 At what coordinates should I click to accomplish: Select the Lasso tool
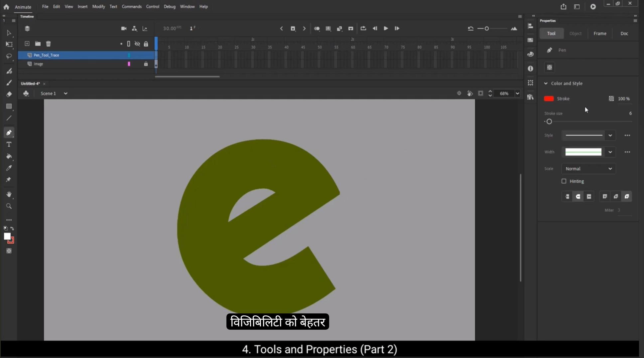pyautogui.click(x=9, y=57)
